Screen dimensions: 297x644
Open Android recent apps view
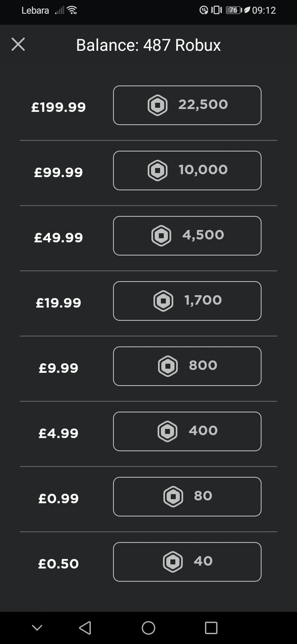[x=211, y=628]
